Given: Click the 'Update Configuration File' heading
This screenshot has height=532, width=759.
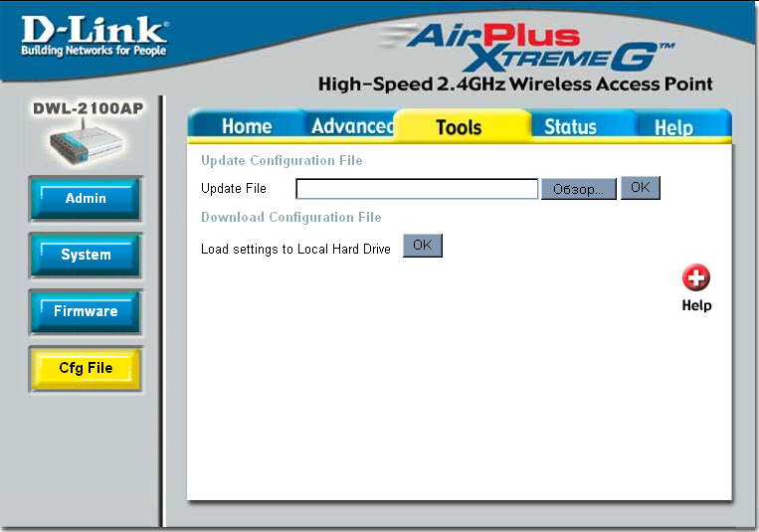Looking at the screenshot, I should [282, 160].
